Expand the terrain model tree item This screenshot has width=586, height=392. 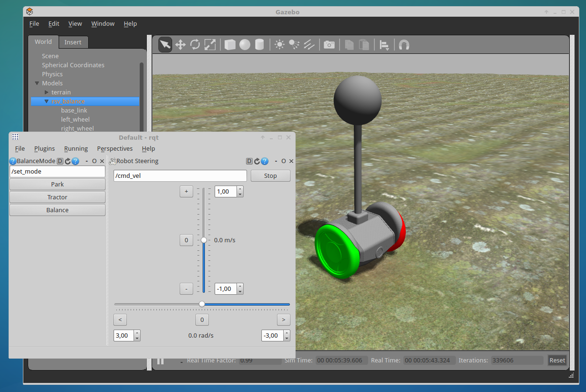pos(46,92)
